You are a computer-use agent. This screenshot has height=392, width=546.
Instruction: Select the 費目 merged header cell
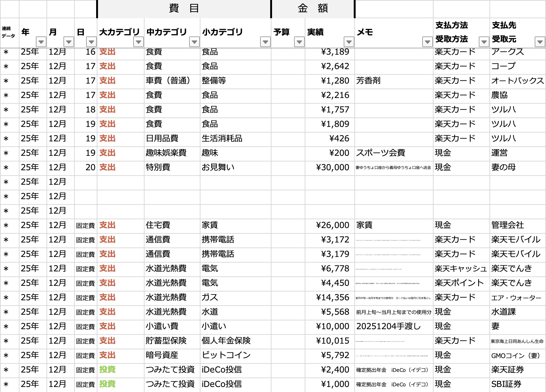tap(184, 8)
